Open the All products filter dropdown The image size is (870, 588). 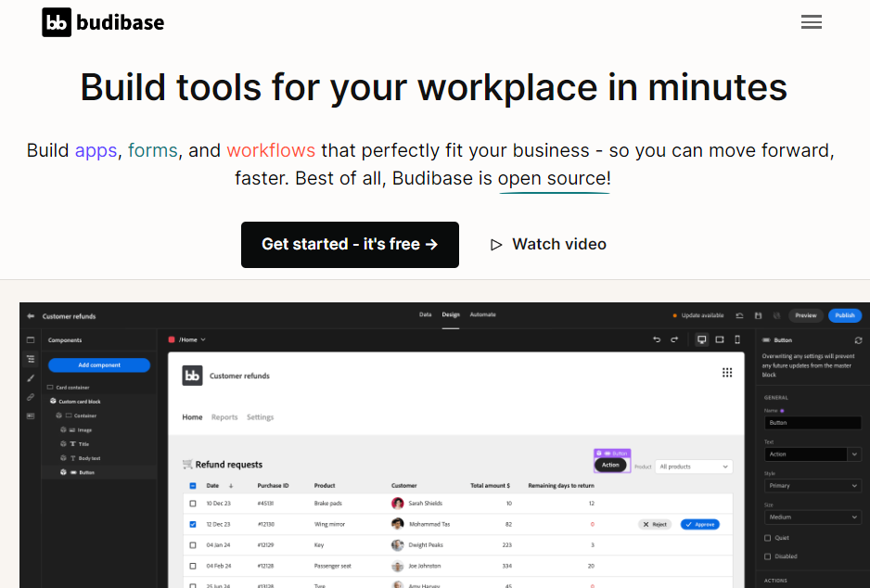pos(694,467)
